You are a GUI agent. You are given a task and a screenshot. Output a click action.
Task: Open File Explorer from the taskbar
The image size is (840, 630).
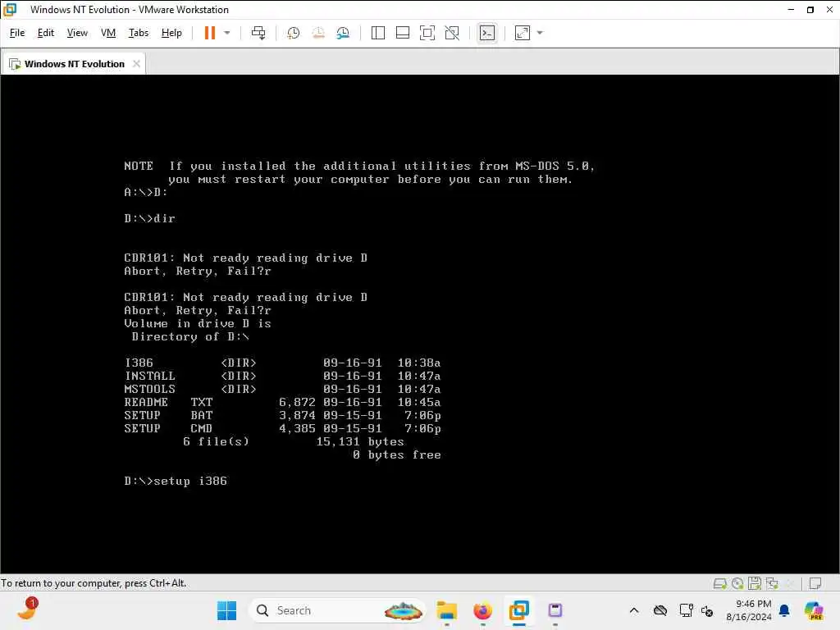tap(446, 610)
